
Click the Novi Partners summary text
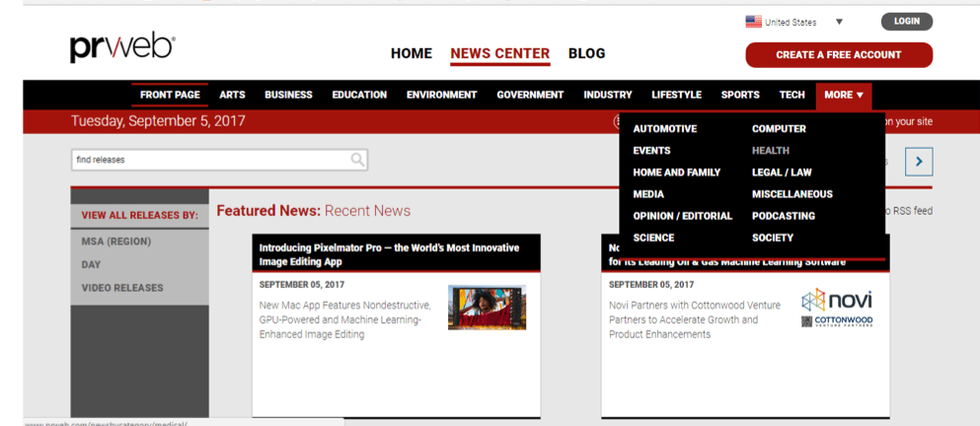695,319
